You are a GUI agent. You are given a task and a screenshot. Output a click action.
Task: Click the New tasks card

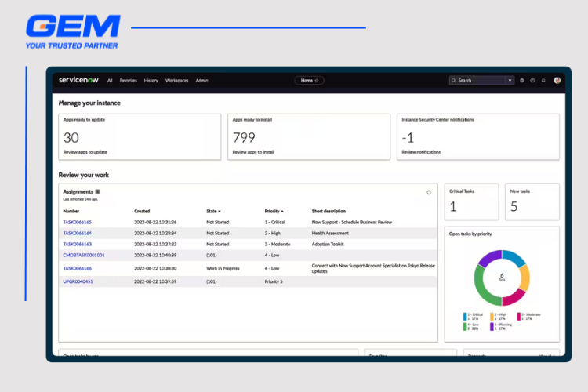point(532,201)
